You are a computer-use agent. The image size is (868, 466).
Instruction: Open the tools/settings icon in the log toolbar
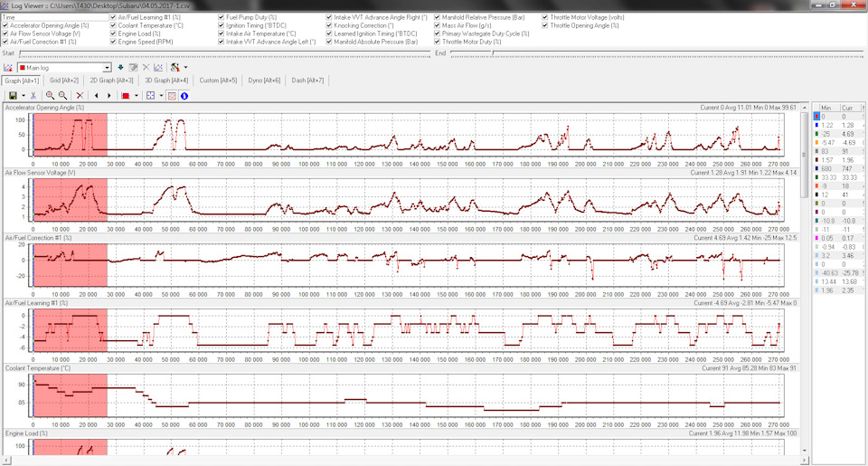click(175, 68)
